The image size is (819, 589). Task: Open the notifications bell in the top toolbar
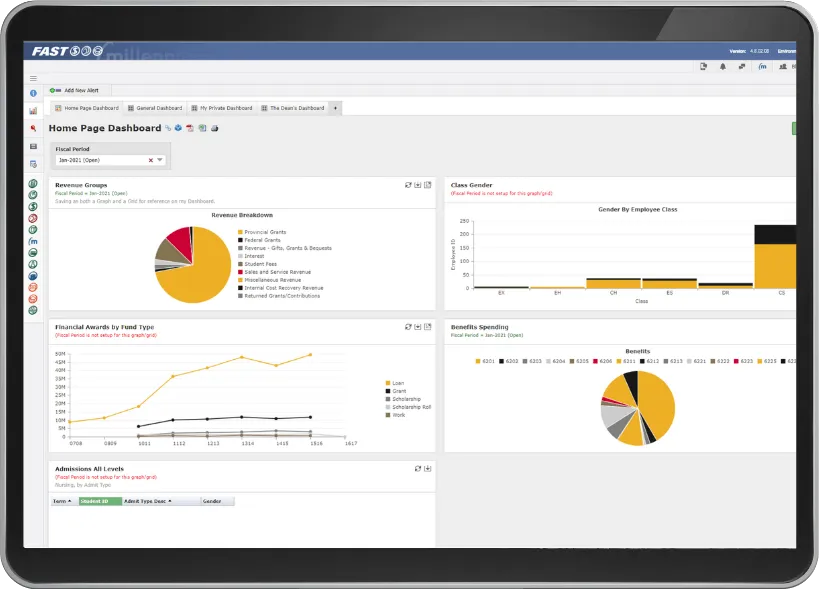coord(722,67)
